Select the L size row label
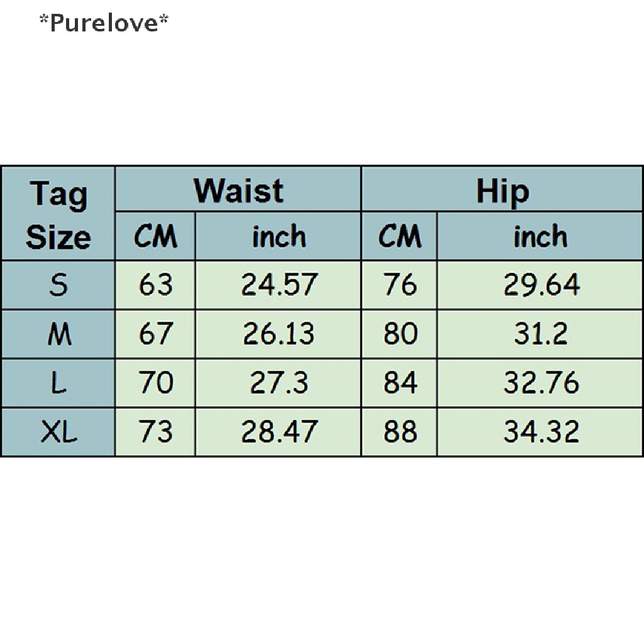The height and width of the screenshot is (644, 644). [x=58, y=383]
